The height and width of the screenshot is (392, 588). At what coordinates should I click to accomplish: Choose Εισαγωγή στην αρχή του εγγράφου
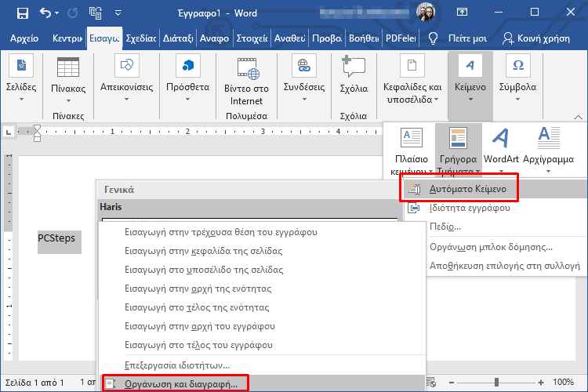[x=263, y=326]
